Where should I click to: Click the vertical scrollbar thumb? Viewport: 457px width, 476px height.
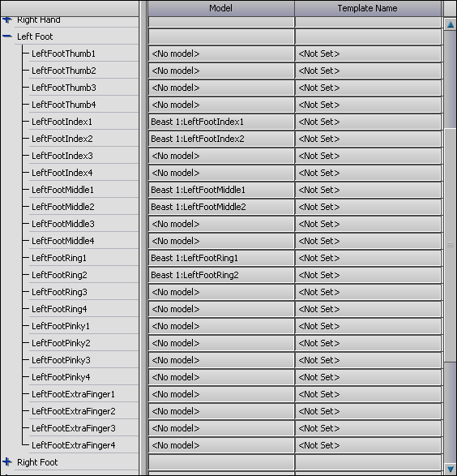click(451, 245)
